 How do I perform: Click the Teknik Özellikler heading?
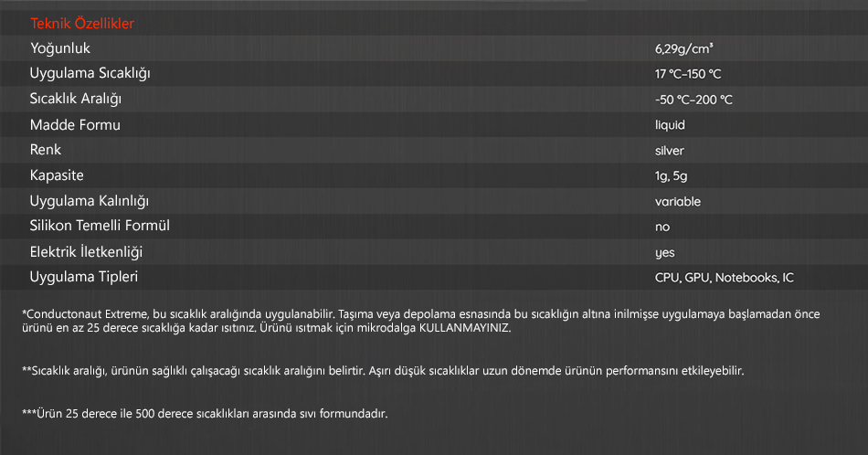[x=82, y=24]
